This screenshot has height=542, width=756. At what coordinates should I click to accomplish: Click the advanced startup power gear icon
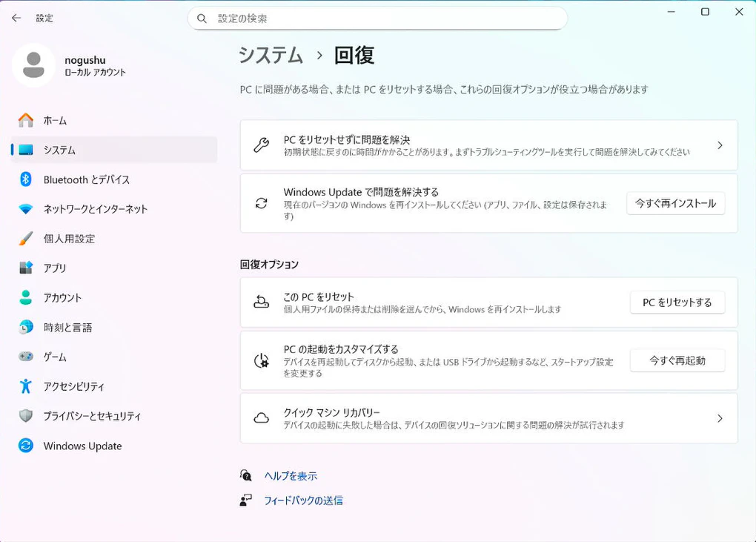coord(262,360)
